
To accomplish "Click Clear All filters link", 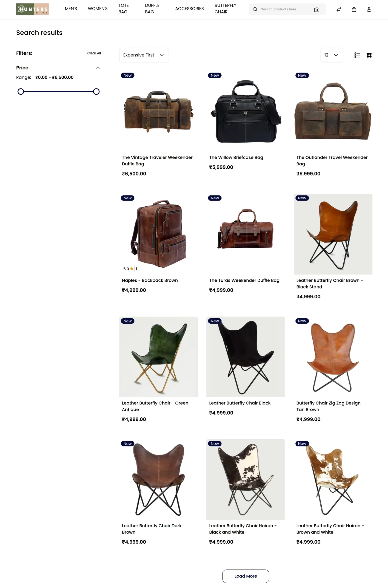I will coord(94,53).
